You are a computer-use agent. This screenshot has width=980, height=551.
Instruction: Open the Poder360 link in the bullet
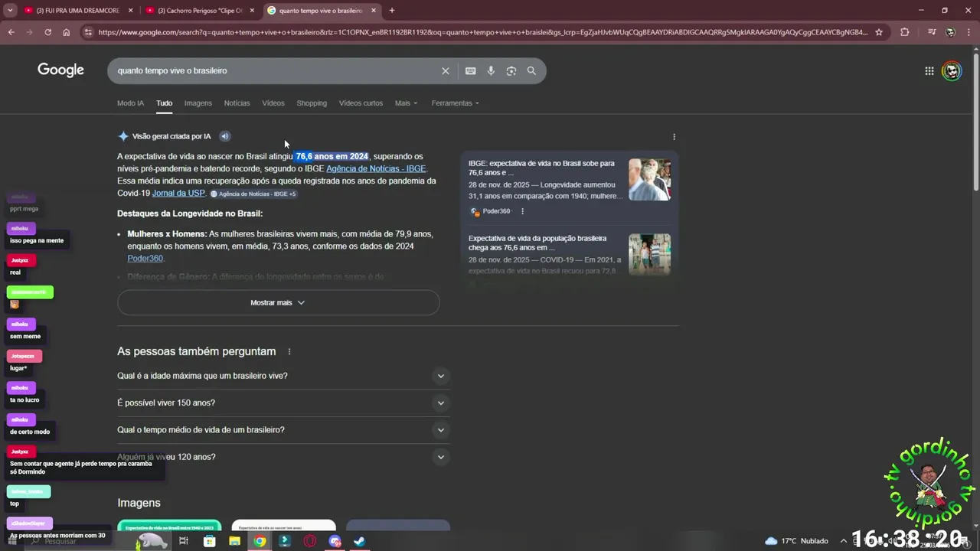point(145,258)
